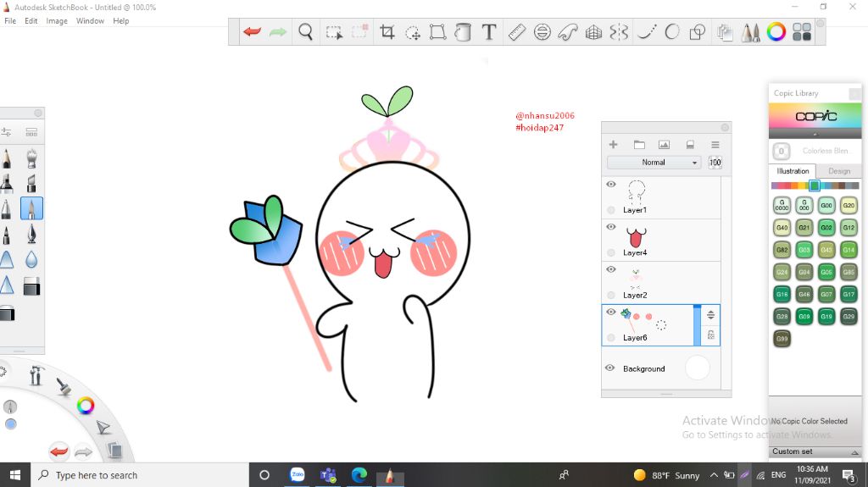Screen dimensions: 868x487
Task: Enable the Predictive Stroke tool
Action: pyautogui.click(x=671, y=32)
